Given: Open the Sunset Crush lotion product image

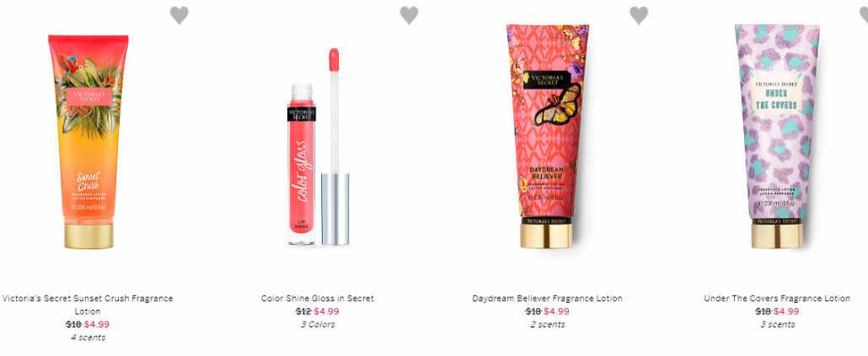Looking at the screenshot, I should 88,141.
